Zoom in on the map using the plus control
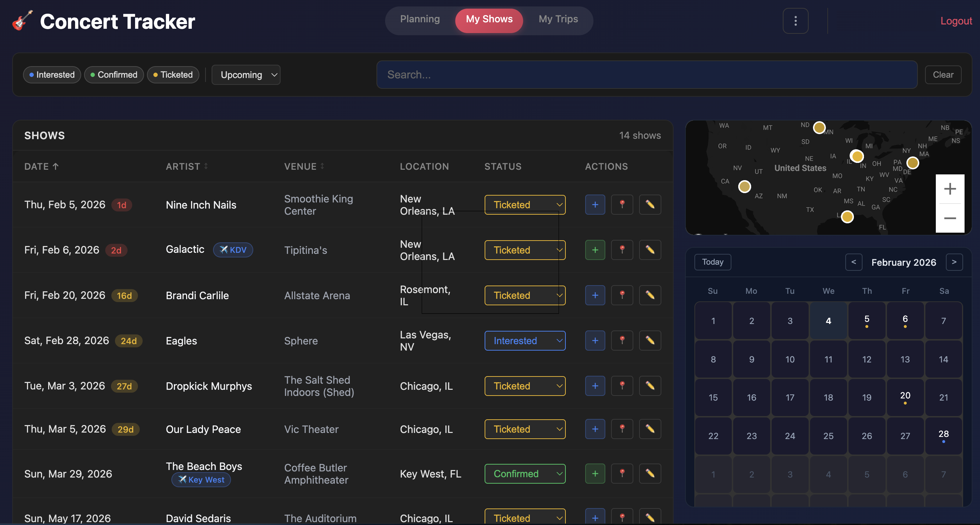980x525 pixels. pos(949,188)
